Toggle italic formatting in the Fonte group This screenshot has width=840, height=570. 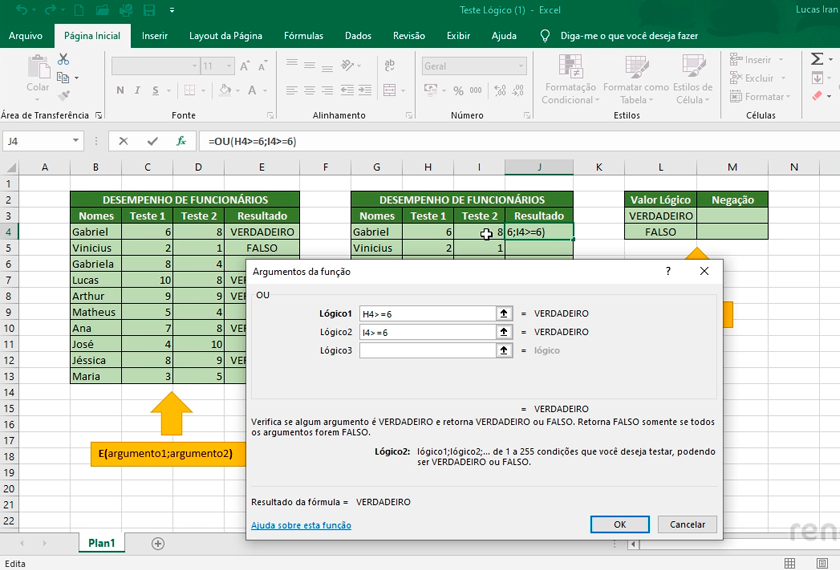point(138,91)
